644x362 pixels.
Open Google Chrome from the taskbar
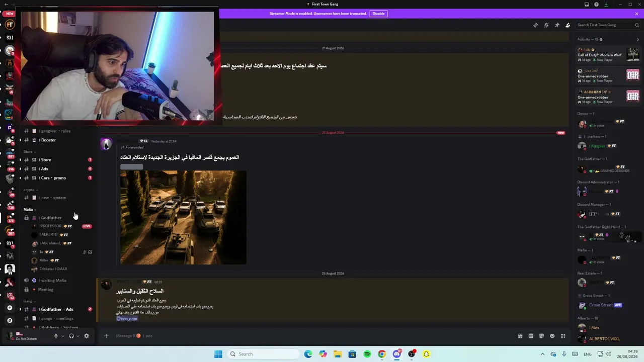(382, 354)
